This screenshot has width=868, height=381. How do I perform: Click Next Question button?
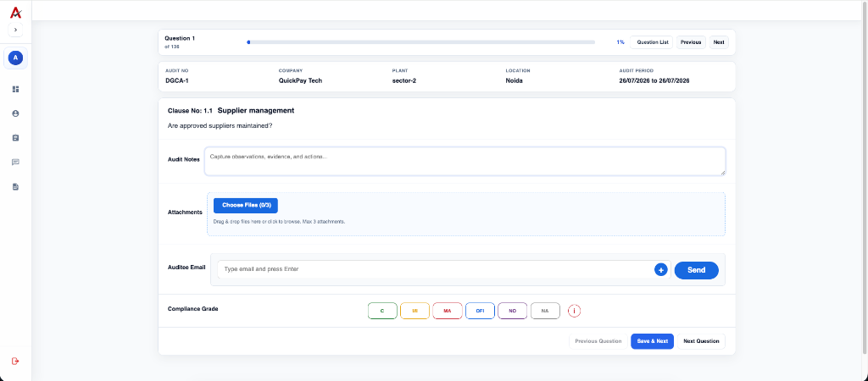click(x=701, y=341)
